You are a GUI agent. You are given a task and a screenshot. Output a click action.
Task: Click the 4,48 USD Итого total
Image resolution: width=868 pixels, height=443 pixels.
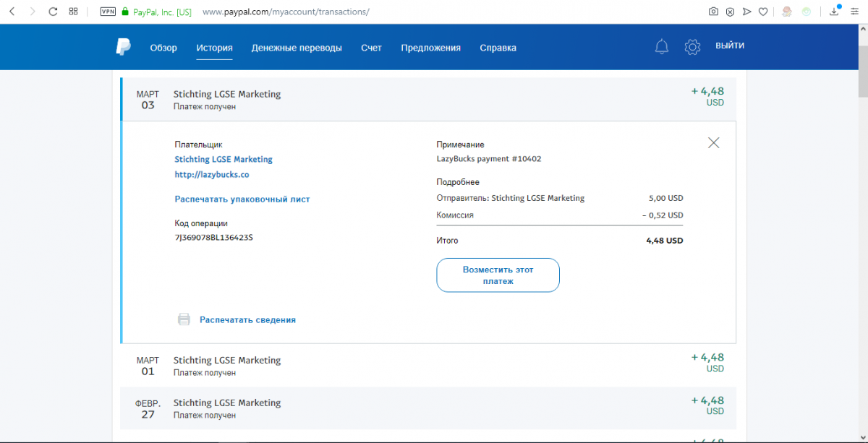(664, 241)
